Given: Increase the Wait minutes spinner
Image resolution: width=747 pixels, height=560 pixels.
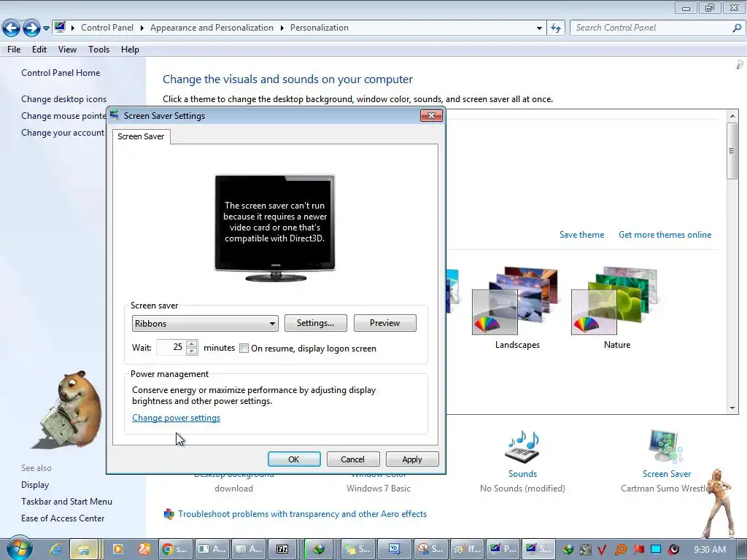Looking at the screenshot, I should pos(192,344).
